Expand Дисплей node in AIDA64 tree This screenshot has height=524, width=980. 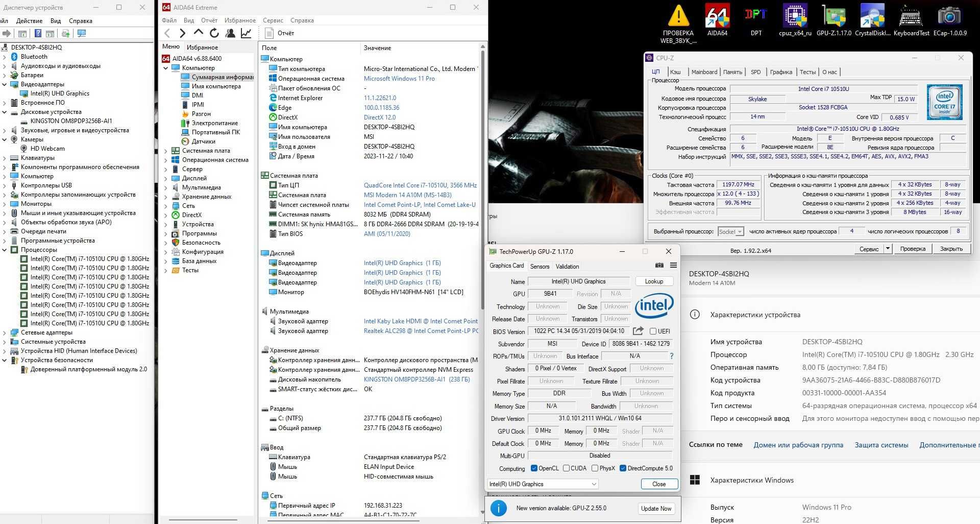click(x=166, y=178)
